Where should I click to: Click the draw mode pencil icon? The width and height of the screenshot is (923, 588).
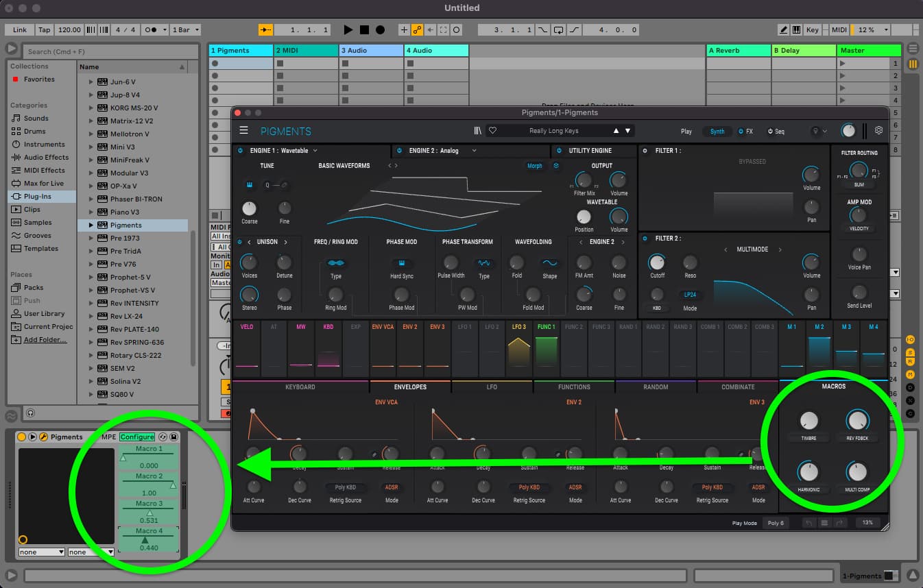(x=784, y=29)
